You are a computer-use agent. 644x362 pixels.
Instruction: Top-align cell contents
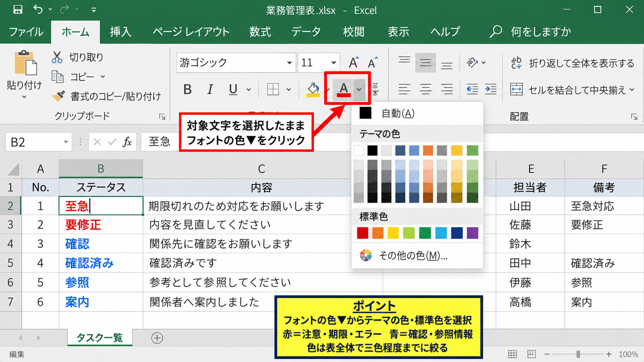pos(404,60)
